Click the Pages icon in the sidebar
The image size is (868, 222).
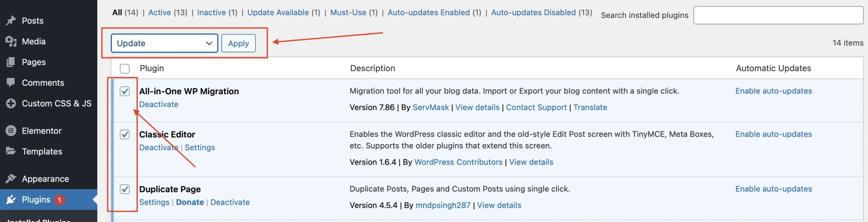pos(11,62)
